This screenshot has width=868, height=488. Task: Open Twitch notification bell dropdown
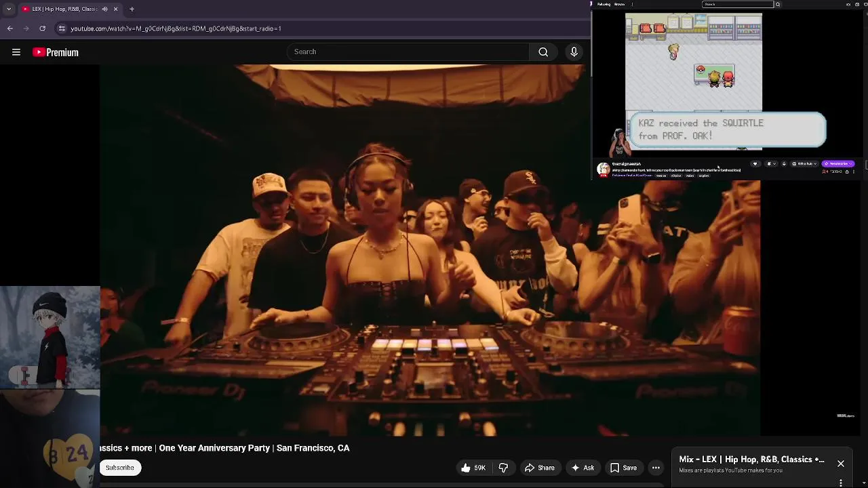click(x=771, y=164)
